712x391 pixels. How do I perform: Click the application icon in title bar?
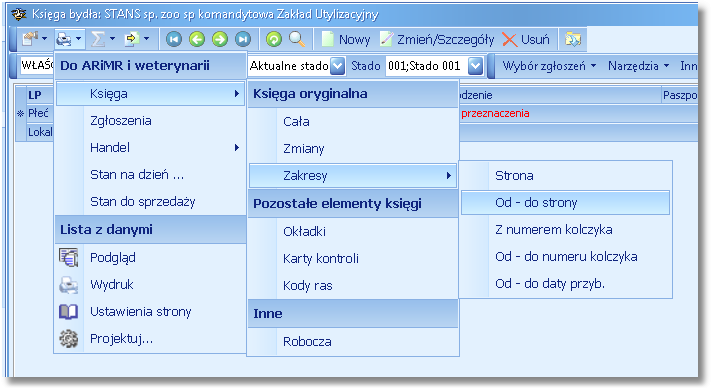pos(19,14)
